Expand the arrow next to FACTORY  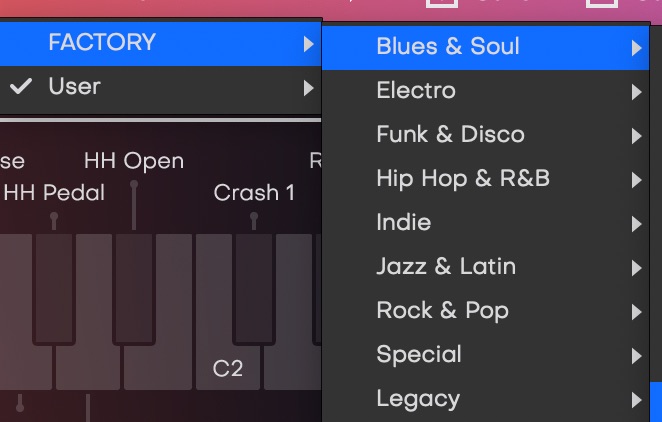pos(307,43)
